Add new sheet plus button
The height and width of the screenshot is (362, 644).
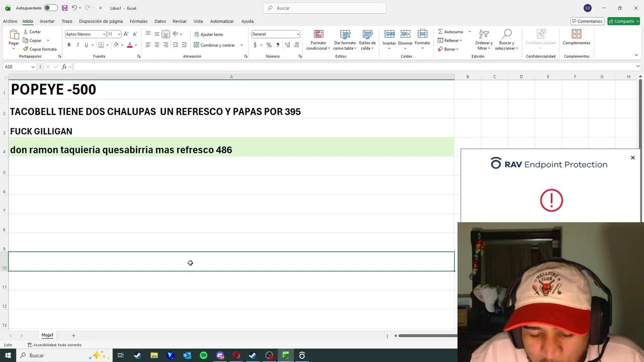(73, 335)
